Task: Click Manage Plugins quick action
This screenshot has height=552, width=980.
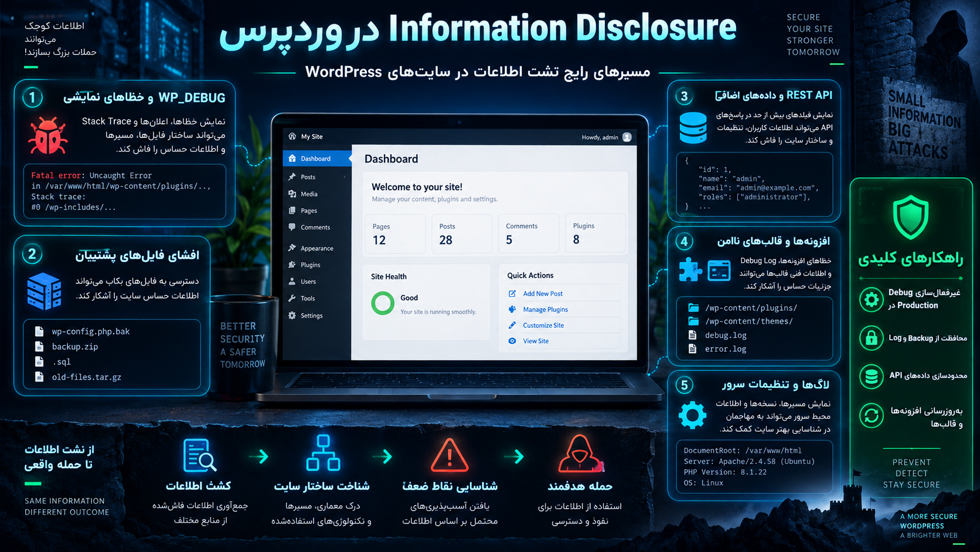Action: (545, 309)
